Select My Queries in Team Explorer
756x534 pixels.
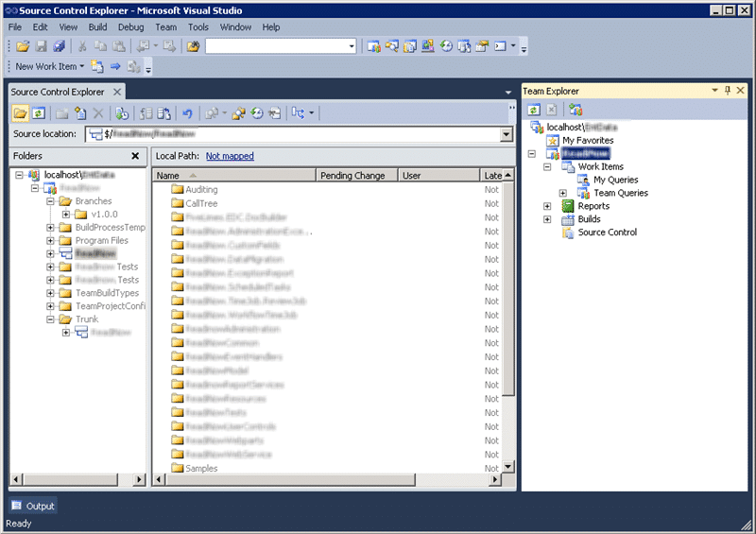click(x=616, y=180)
